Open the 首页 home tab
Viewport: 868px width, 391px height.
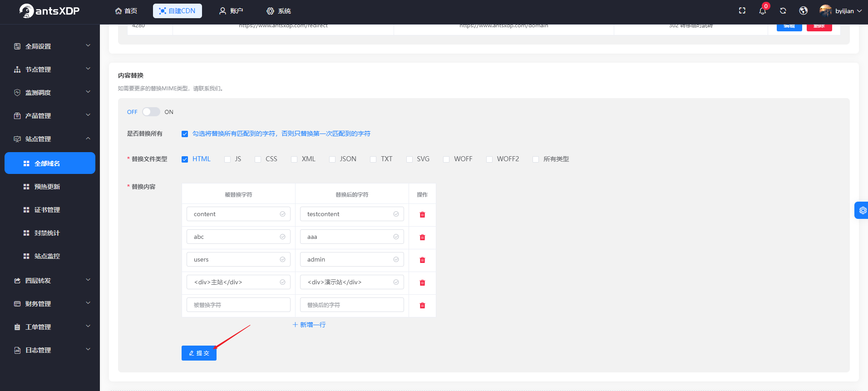(x=126, y=11)
